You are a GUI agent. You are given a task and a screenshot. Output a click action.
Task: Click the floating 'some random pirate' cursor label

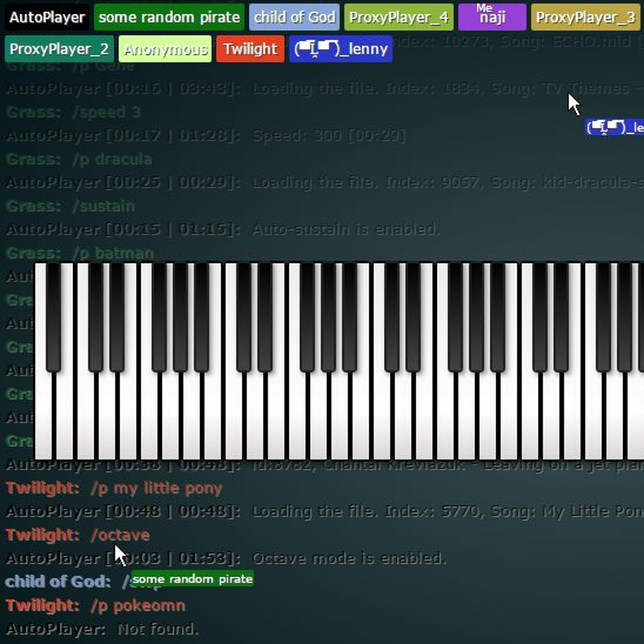tap(193, 579)
